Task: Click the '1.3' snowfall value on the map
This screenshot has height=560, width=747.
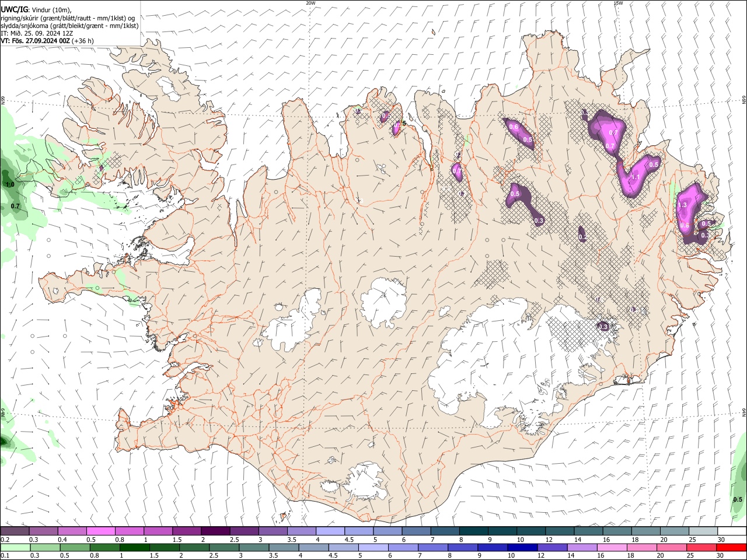Action: (x=683, y=205)
